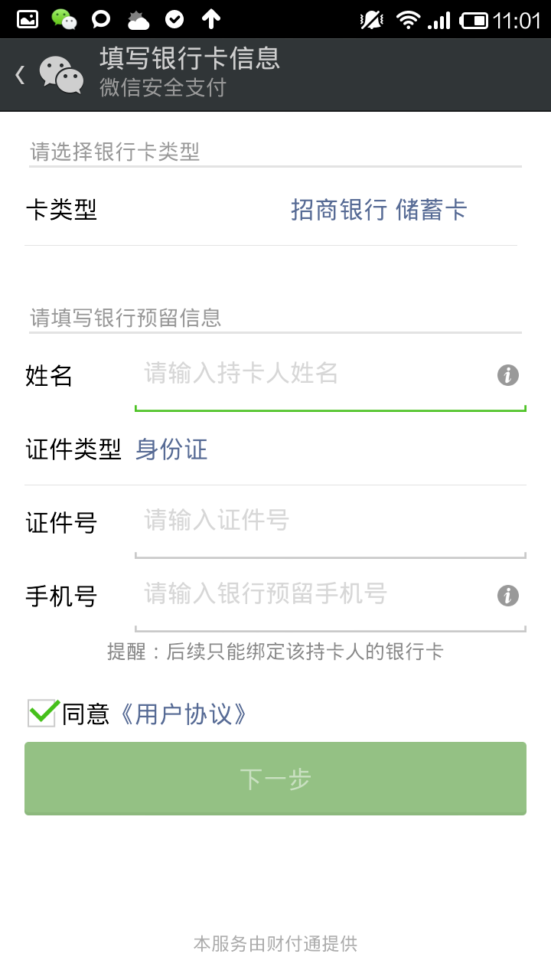Tap the WeChat notification icon in status bar
This screenshot has width=551, height=980.
(x=64, y=20)
